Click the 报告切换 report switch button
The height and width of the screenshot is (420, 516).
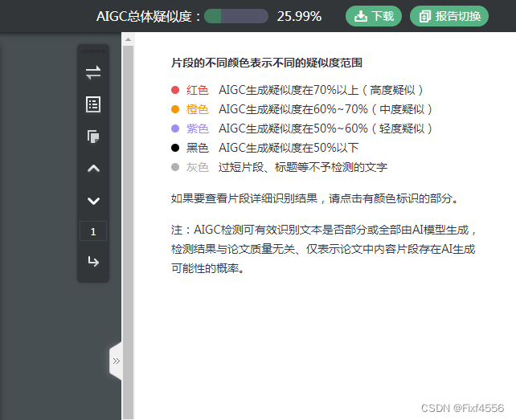449,16
